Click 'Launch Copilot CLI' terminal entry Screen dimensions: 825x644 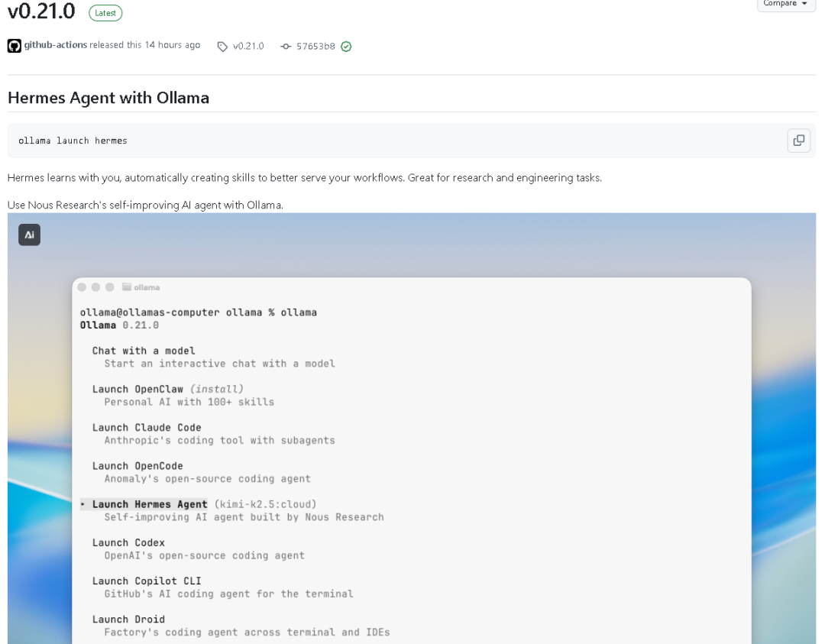tap(147, 581)
